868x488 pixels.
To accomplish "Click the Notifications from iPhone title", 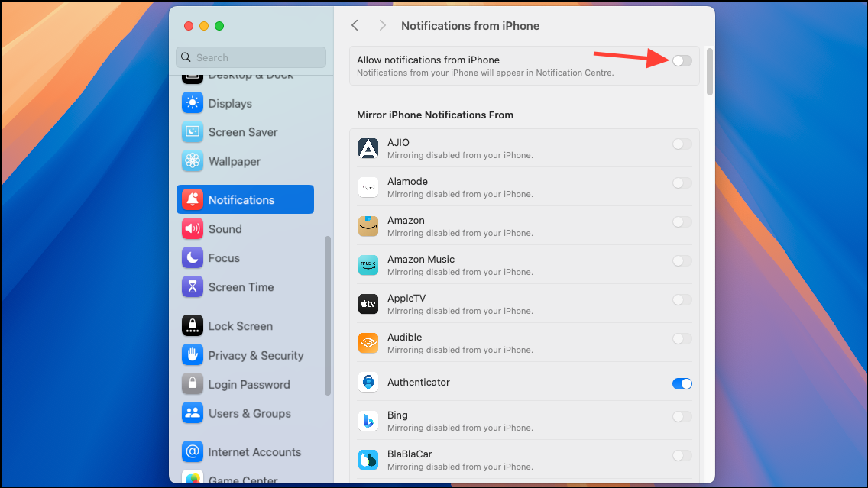I will pyautogui.click(x=470, y=25).
